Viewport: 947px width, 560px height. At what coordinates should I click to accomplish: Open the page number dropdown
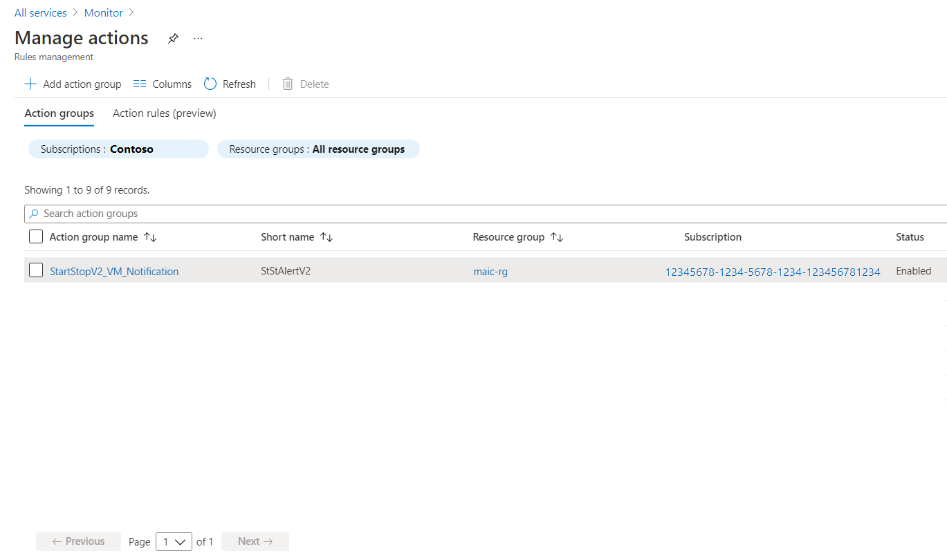(x=174, y=541)
